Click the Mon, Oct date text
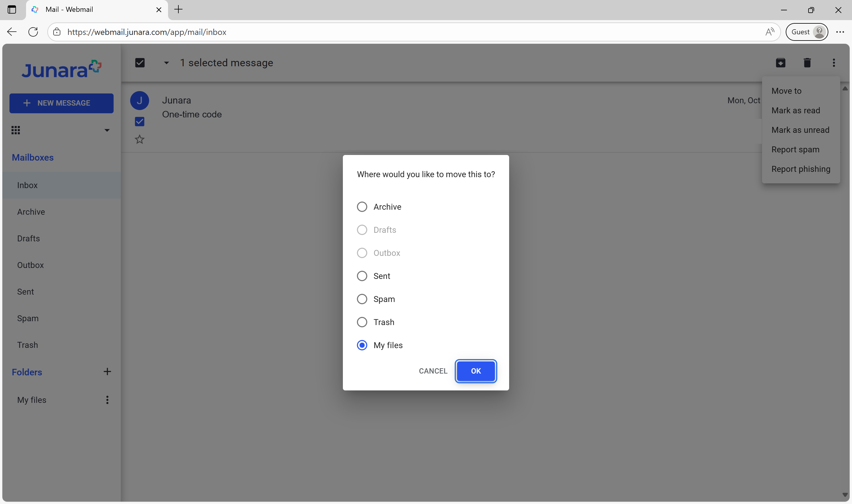The image size is (852, 504). 744,101
